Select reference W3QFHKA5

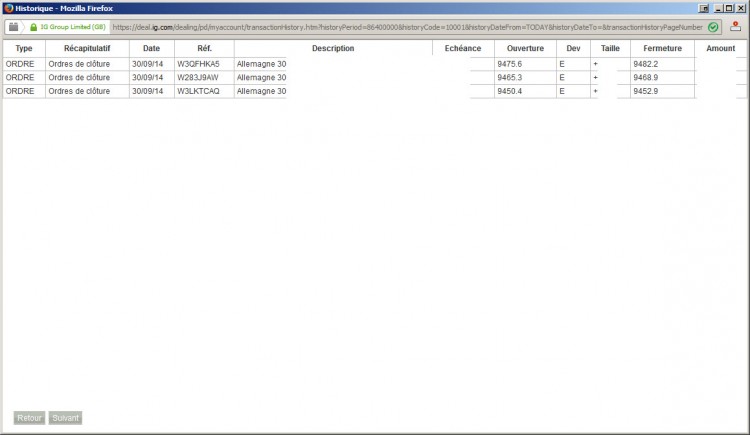[x=198, y=64]
